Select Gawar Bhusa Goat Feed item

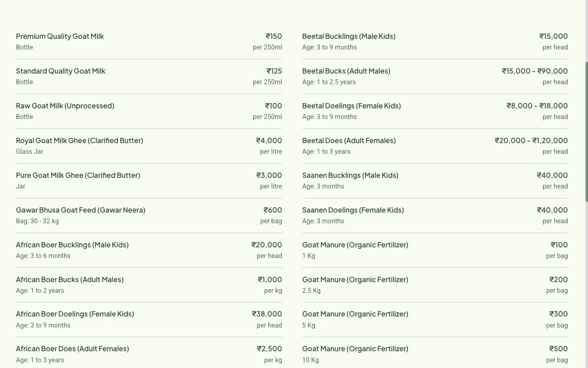tap(149, 215)
